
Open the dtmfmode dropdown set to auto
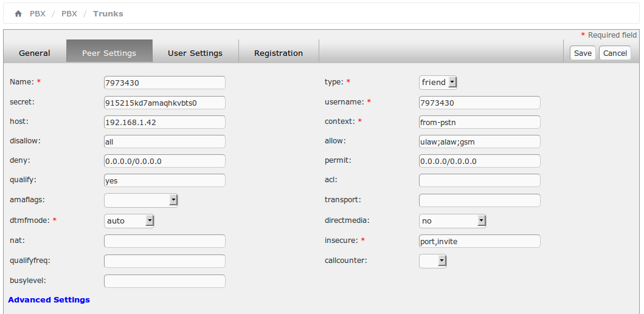click(129, 220)
